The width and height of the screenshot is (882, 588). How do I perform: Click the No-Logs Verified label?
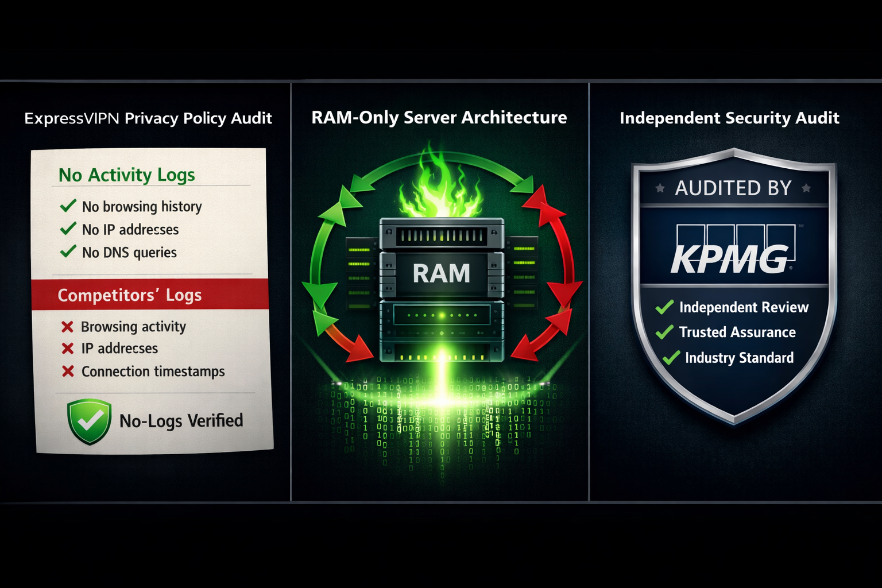[181, 421]
